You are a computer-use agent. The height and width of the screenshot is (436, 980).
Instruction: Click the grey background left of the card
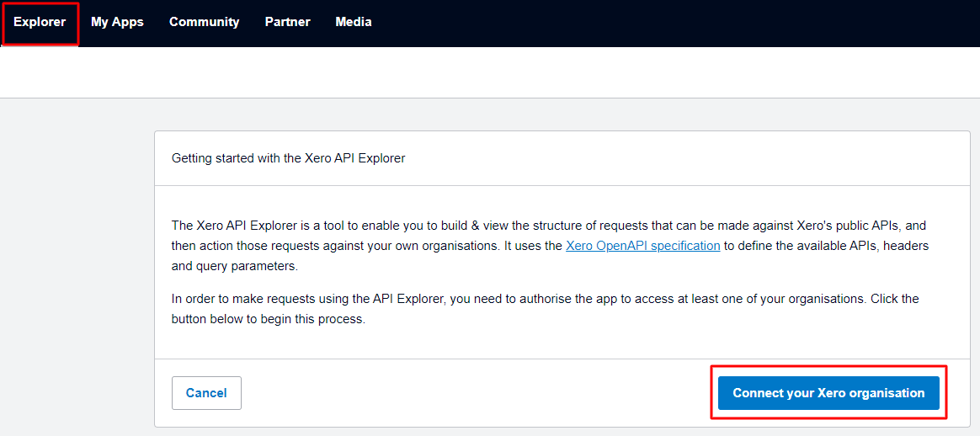tap(76, 269)
